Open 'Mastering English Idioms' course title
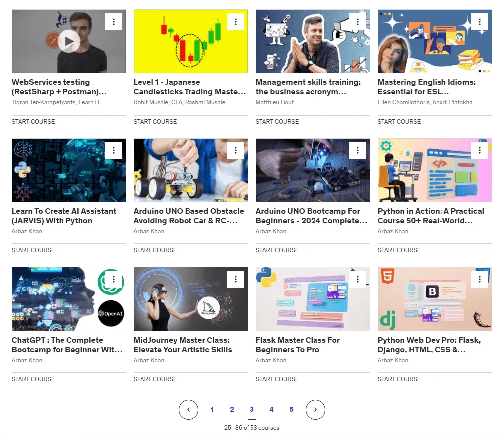This screenshot has width=504, height=436. [427, 87]
